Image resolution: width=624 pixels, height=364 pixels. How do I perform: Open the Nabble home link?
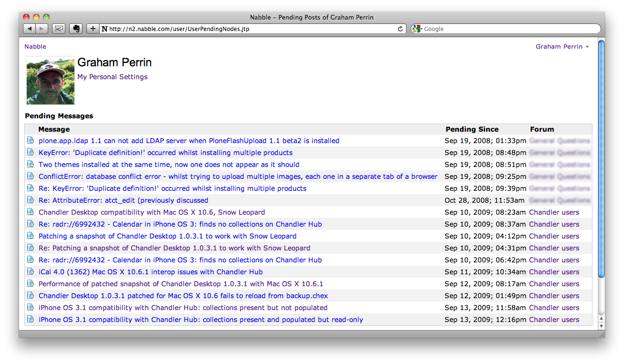click(x=35, y=46)
